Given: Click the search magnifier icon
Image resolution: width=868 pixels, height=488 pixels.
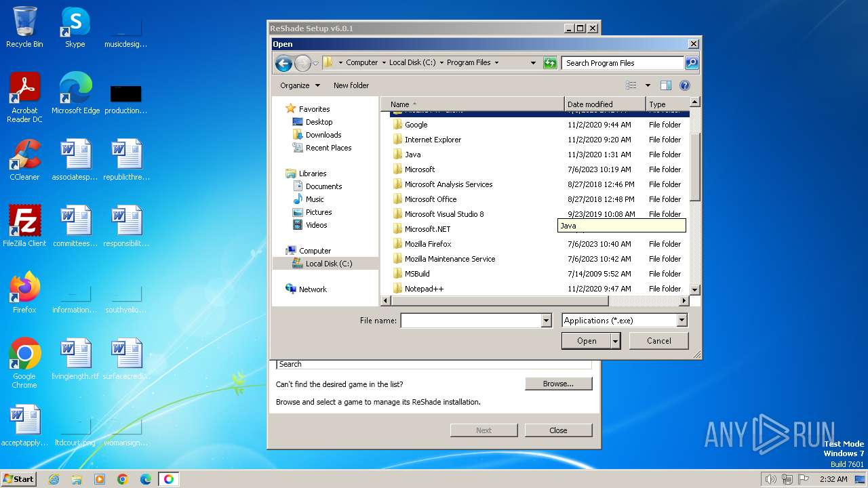Looking at the screenshot, I should [x=691, y=63].
